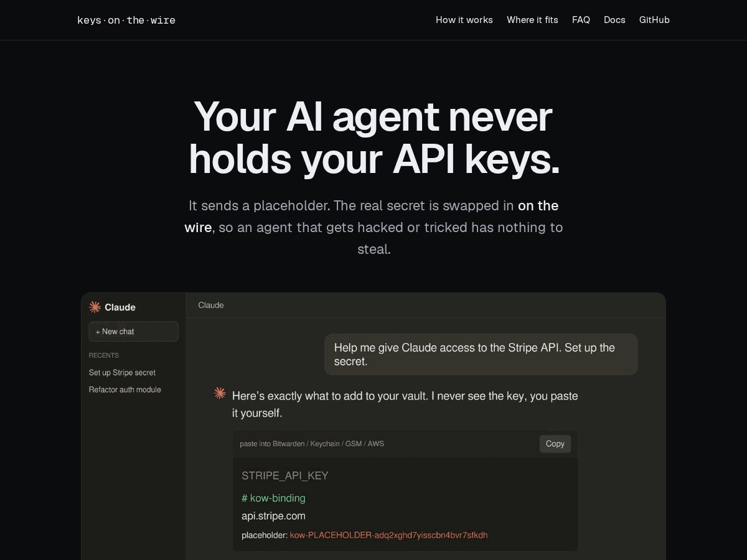Visit the GitHub nav link
747x560 pixels.
(654, 20)
